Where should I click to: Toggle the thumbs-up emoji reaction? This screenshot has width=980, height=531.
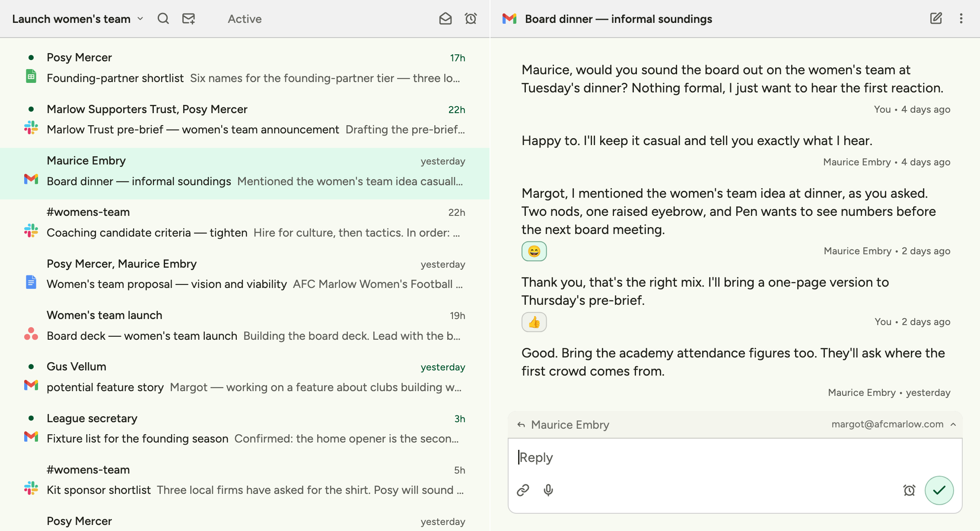pyautogui.click(x=534, y=322)
